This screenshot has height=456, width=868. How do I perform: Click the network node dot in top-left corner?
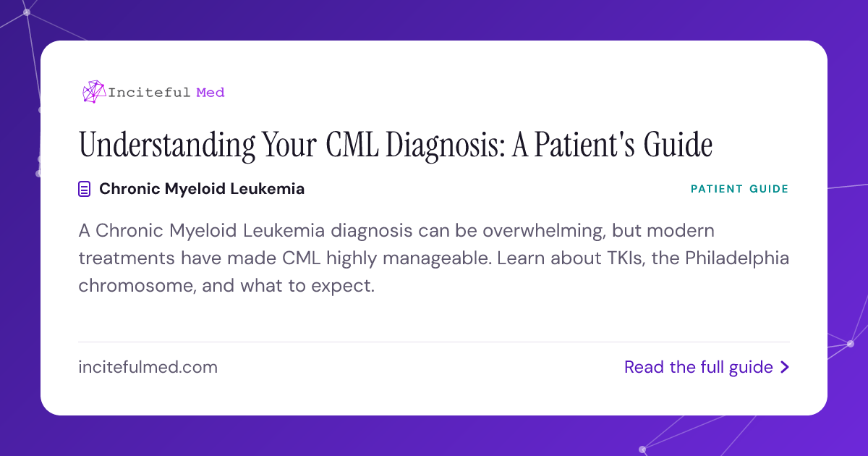coord(27,12)
